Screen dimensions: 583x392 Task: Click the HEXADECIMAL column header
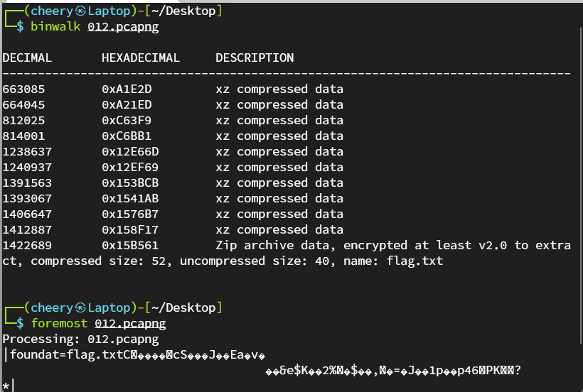(x=141, y=58)
